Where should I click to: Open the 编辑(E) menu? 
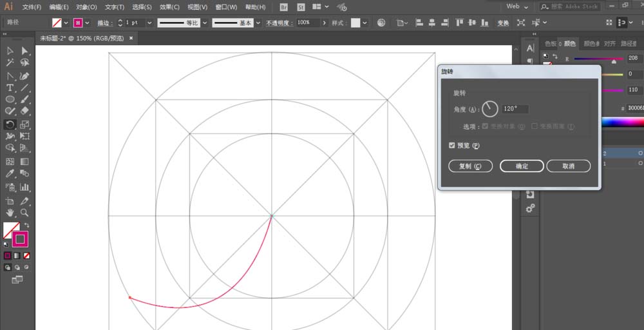[59, 7]
